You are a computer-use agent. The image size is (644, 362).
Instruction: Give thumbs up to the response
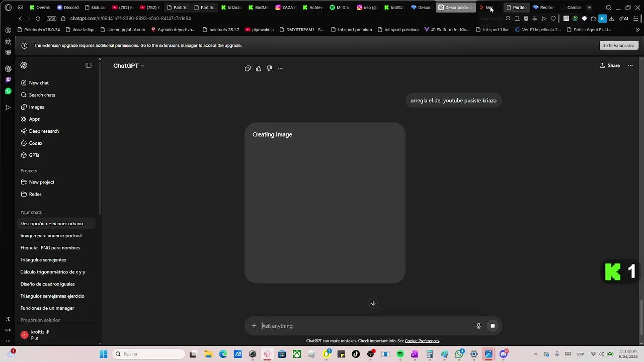click(x=259, y=68)
